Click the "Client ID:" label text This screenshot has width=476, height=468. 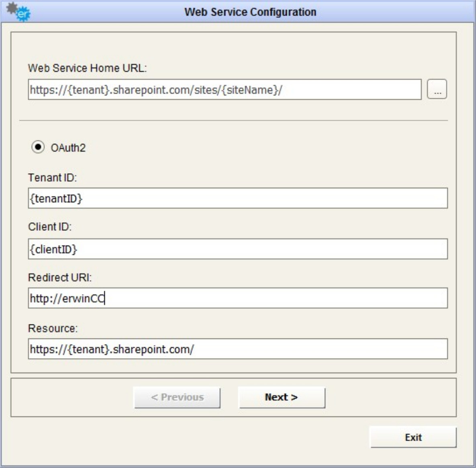(50, 227)
